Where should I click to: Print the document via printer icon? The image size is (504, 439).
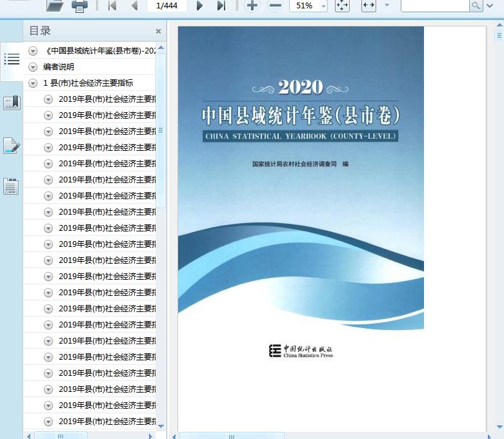(79, 6)
